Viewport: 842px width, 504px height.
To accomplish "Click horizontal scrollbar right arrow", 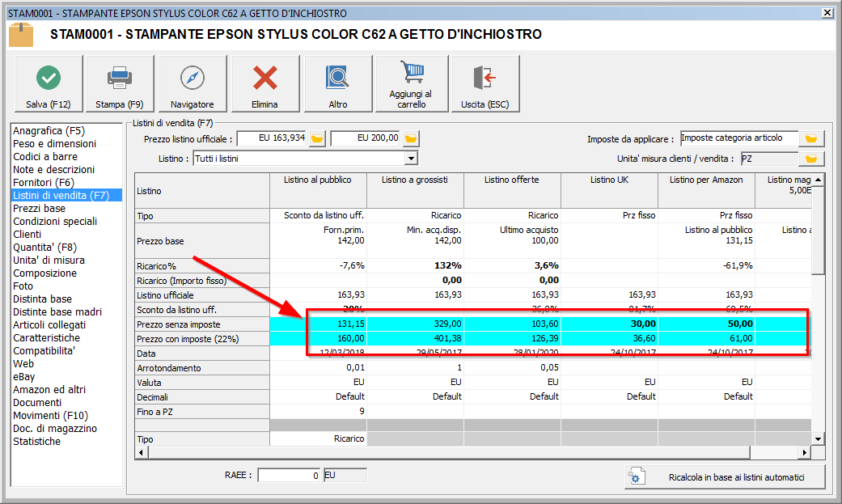I will tap(805, 453).
